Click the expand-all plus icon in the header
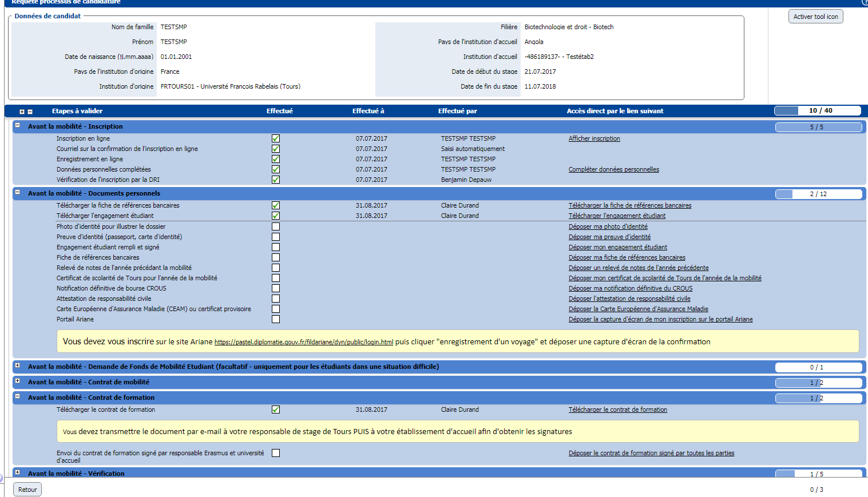This screenshot has width=868, height=497. 22,112
